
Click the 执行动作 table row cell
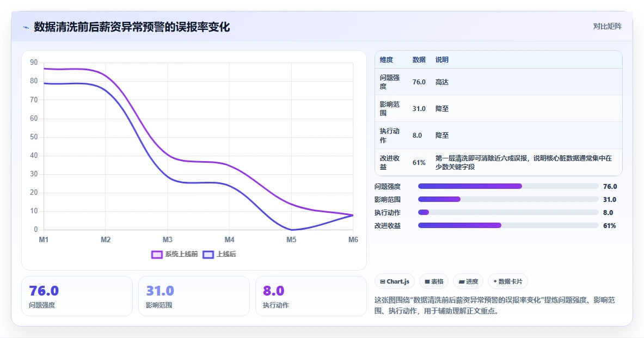[390, 136]
